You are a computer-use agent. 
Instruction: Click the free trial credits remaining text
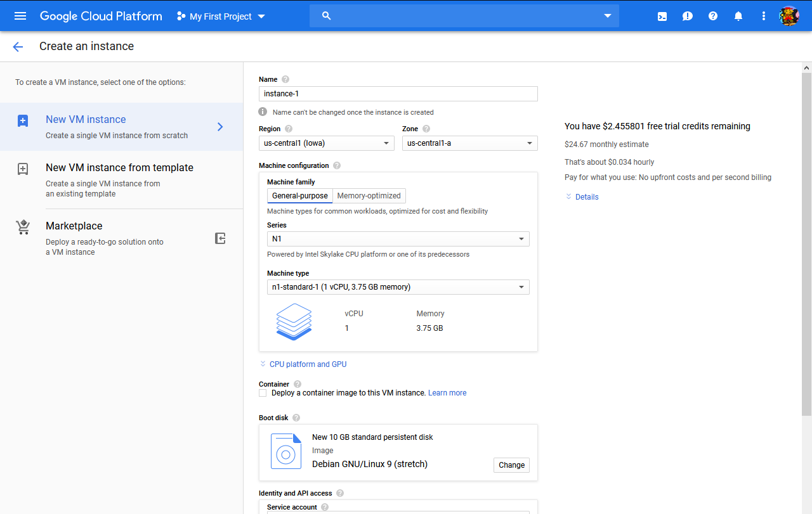coord(657,126)
